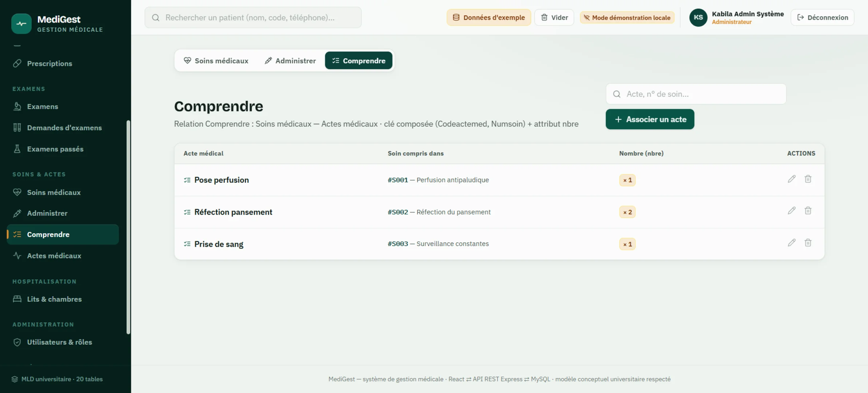The image size is (868, 393).
Task: Click the Acte médical column header
Action: (203, 154)
